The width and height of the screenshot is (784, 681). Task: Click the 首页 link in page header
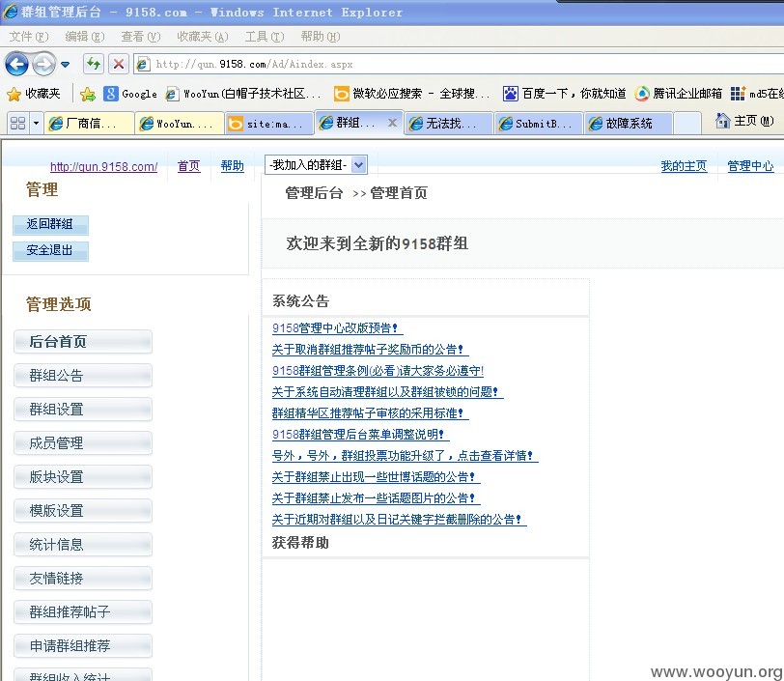[188, 166]
